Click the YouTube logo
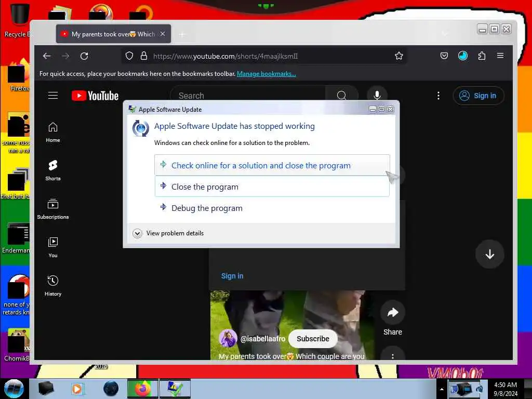The height and width of the screenshot is (399, 532). [x=95, y=96]
